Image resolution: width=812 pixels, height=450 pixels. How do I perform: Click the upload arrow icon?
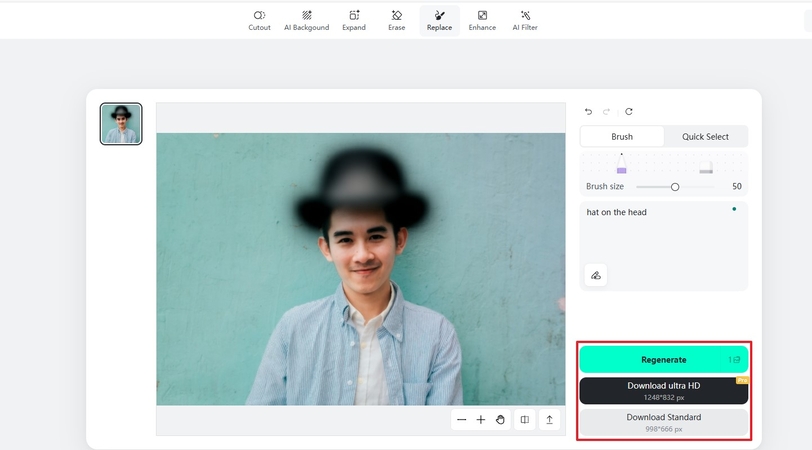[x=549, y=420]
